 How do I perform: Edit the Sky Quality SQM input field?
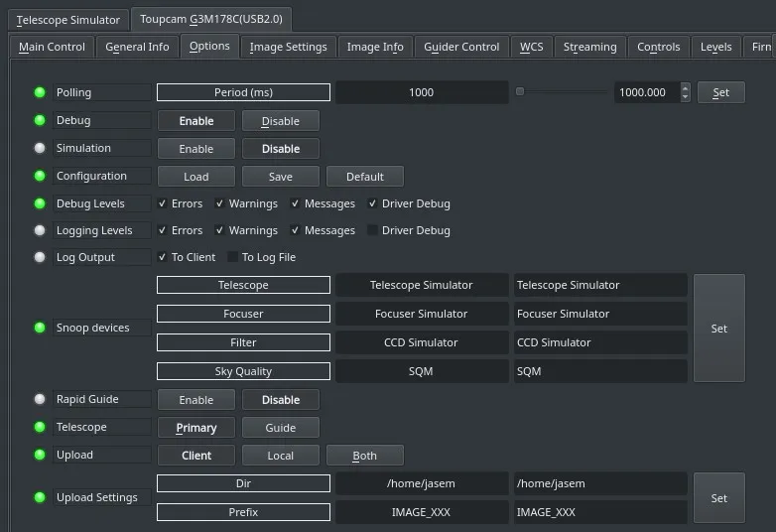pyautogui.click(x=600, y=371)
